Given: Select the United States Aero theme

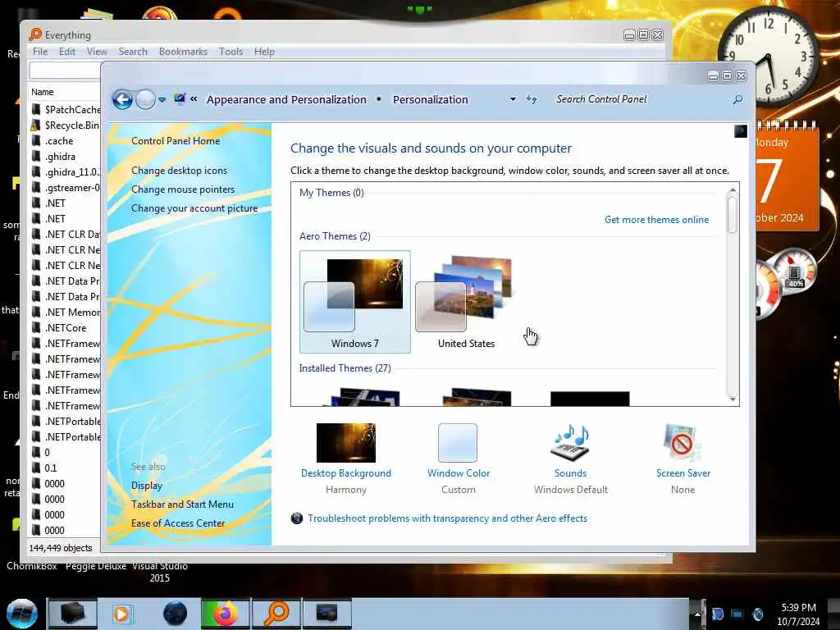Looking at the screenshot, I should pyautogui.click(x=466, y=302).
